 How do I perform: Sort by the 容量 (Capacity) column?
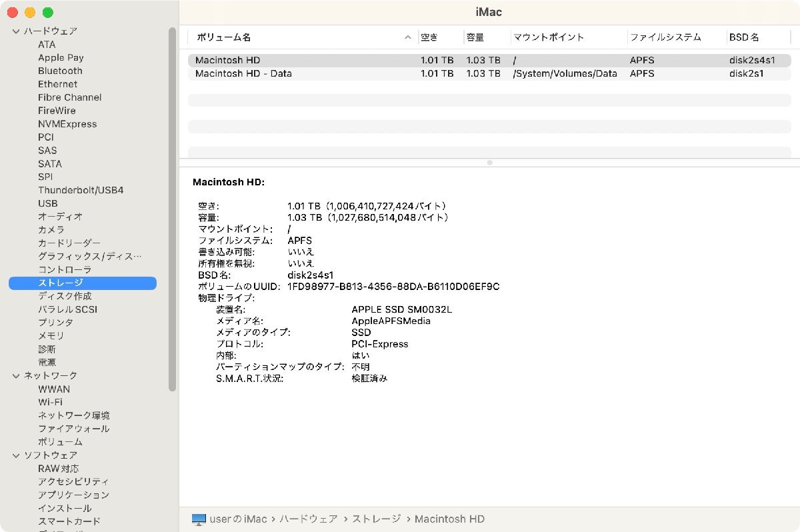click(x=475, y=37)
